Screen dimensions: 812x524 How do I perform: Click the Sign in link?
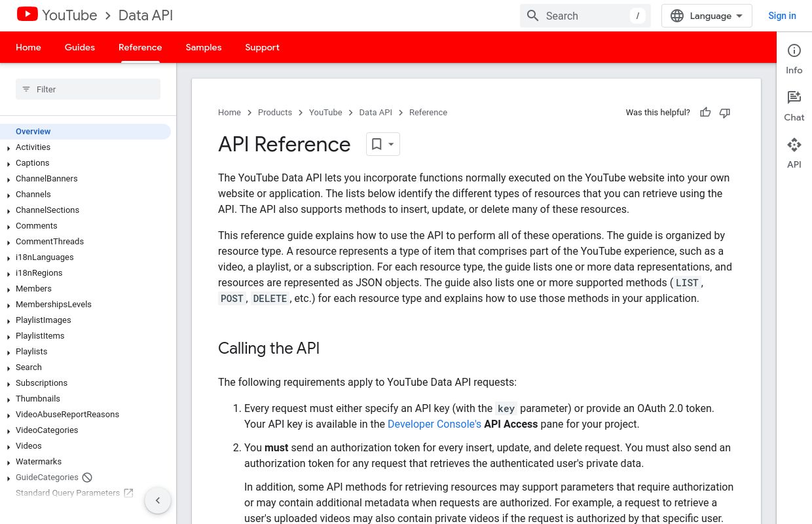pos(782,16)
